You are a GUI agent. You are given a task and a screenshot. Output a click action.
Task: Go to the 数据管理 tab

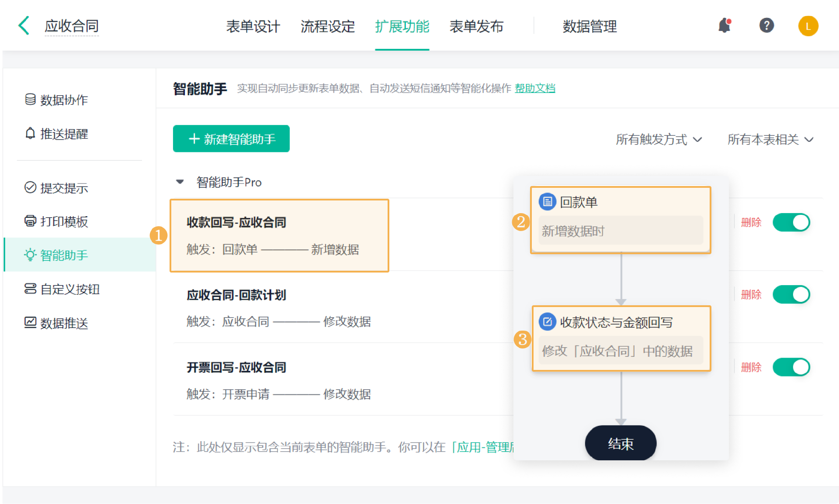(x=589, y=26)
